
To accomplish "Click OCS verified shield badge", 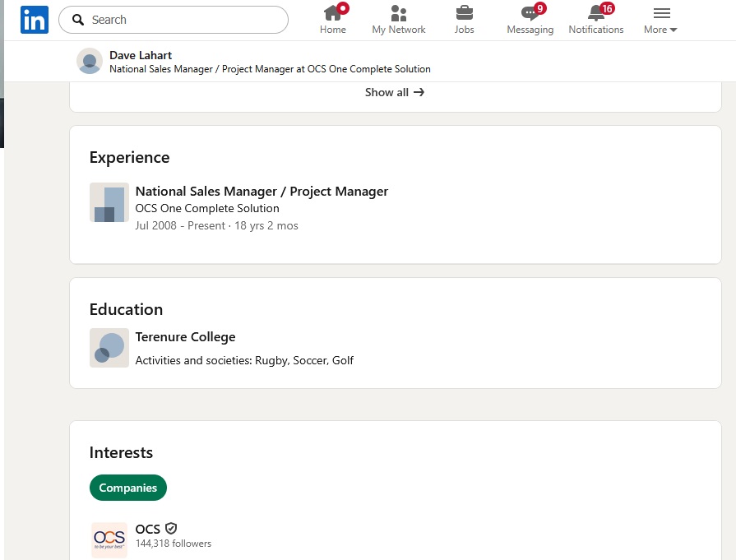I will 171,529.
